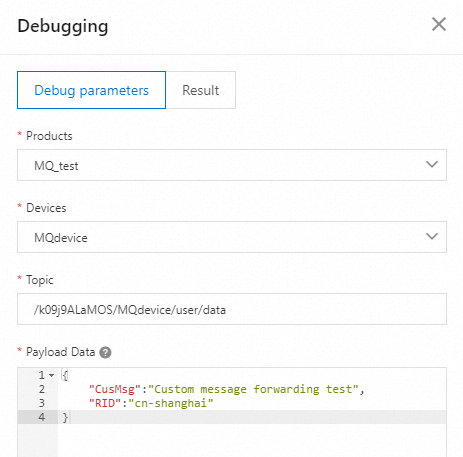
Task: Expand the Products dropdown chevron
Action: (432, 164)
